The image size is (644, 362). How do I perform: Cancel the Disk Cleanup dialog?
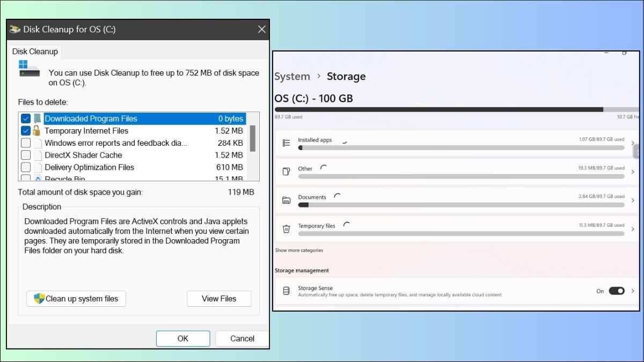click(x=242, y=338)
